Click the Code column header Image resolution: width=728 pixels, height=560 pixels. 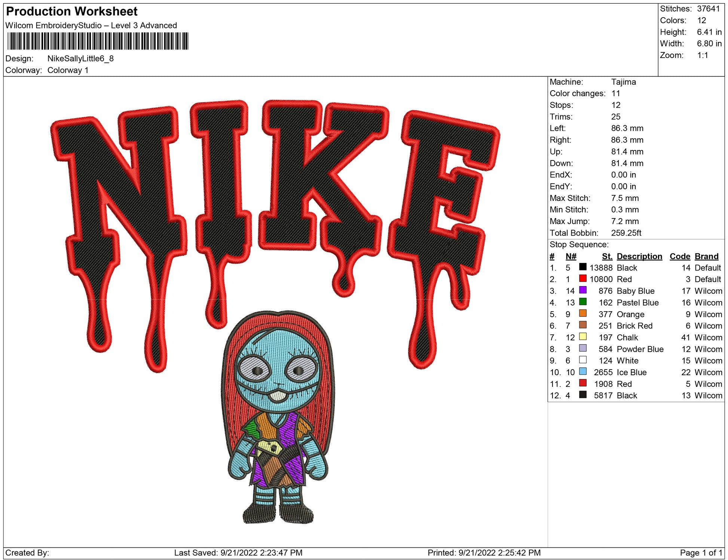679,256
